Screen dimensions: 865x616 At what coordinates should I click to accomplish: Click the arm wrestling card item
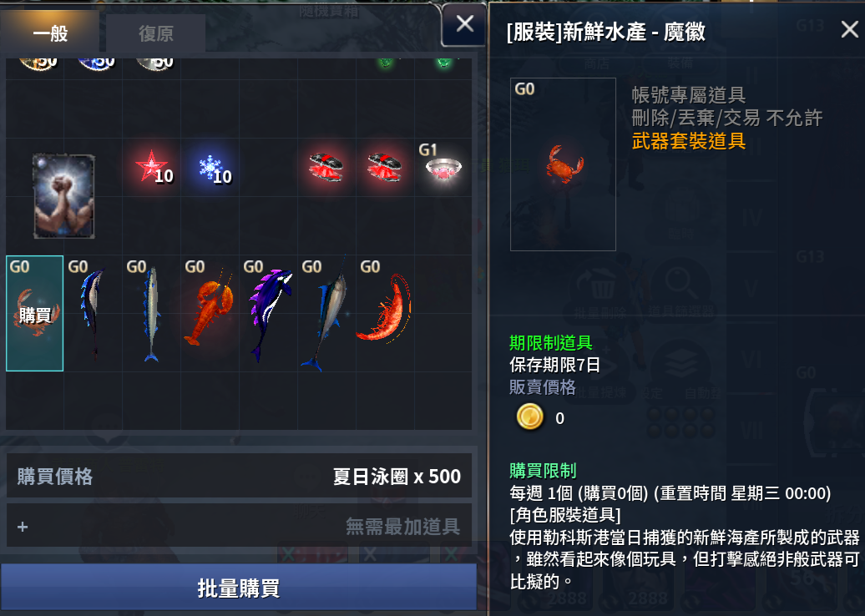[64, 196]
